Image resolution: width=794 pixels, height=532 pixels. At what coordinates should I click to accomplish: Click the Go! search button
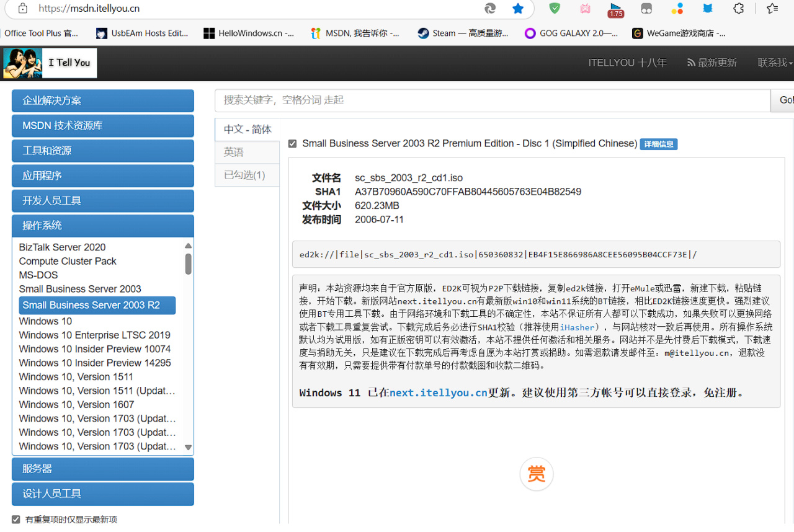pos(783,100)
